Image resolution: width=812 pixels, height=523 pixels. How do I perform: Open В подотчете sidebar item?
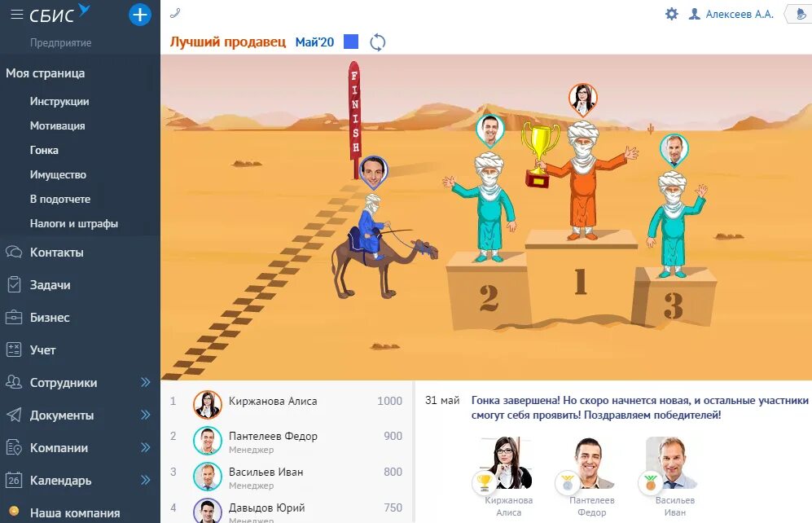pos(60,200)
